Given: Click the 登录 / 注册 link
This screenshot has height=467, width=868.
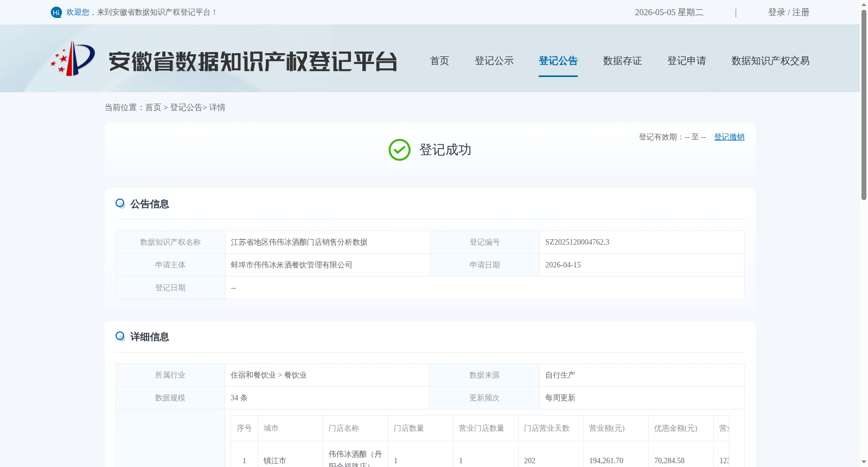Looking at the screenshot, I should 789,12.
